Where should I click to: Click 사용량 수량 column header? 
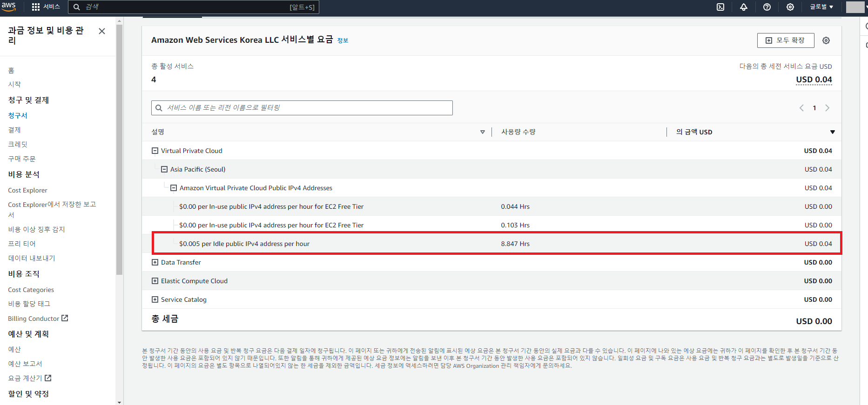(x=518, y=132)
